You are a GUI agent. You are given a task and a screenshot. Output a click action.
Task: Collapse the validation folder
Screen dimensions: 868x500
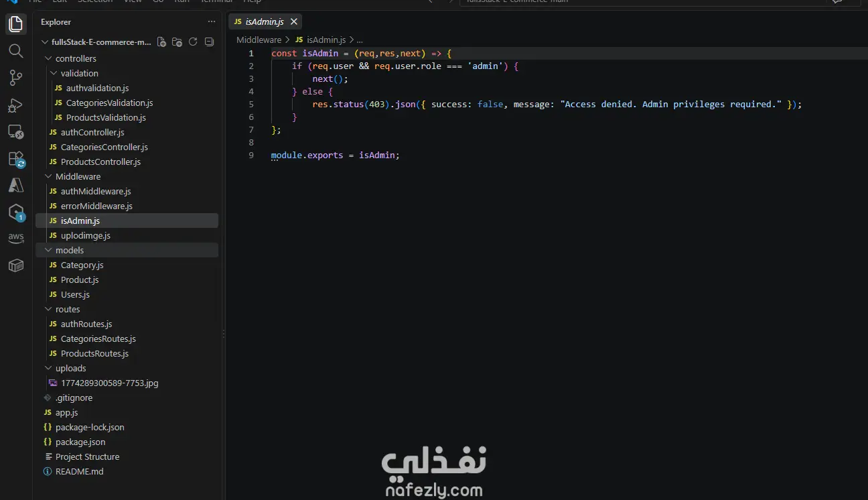(54, 73)
